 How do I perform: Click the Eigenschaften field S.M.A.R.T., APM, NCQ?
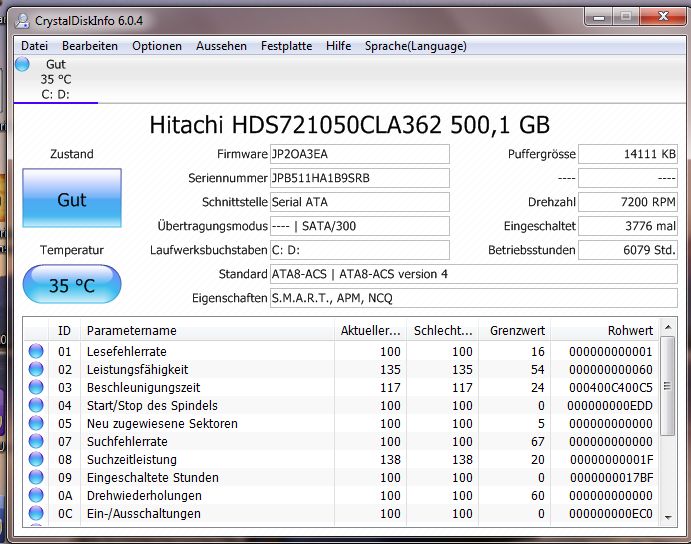[x=474, y=298]
